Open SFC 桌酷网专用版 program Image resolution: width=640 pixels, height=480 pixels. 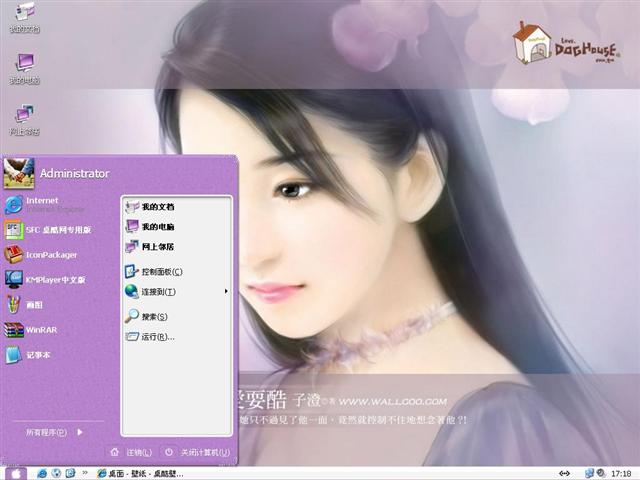[x=48, y=230]
